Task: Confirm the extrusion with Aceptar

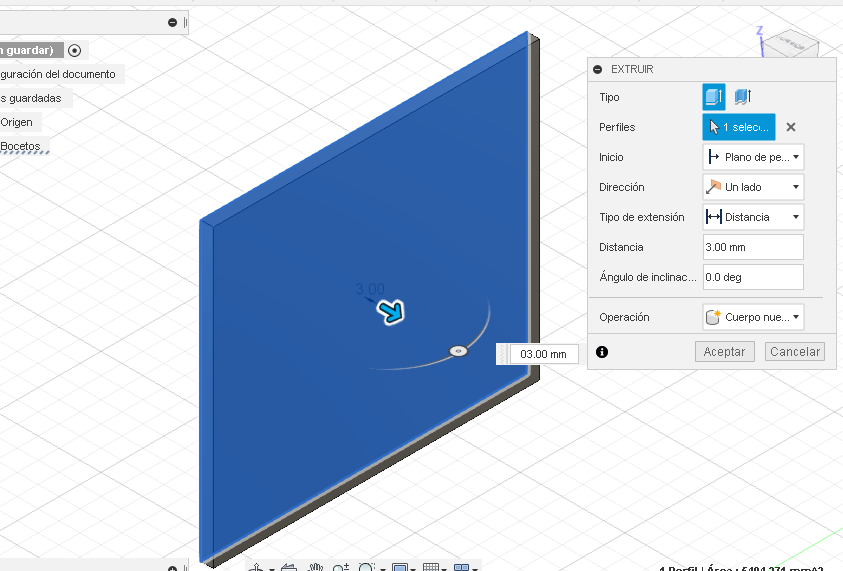Action: point(725,352)
